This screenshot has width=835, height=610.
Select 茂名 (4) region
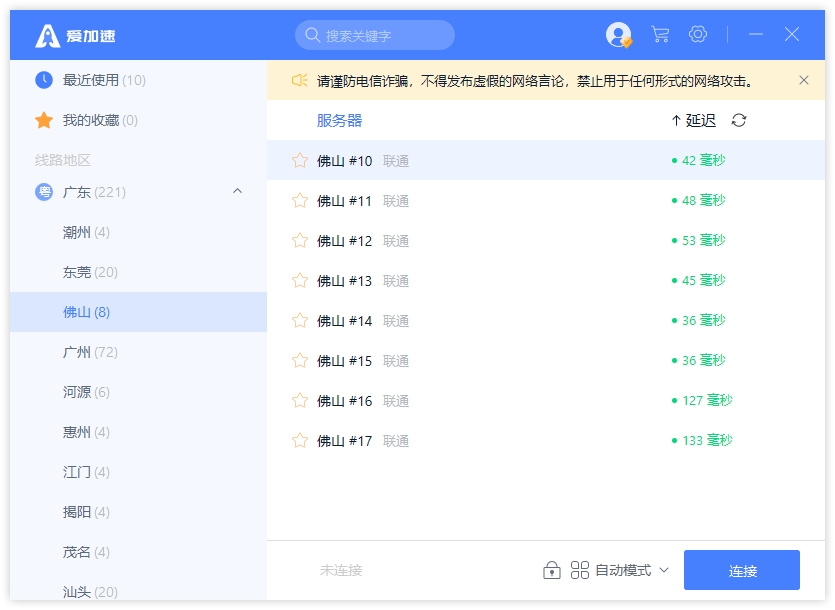[138, 552]
